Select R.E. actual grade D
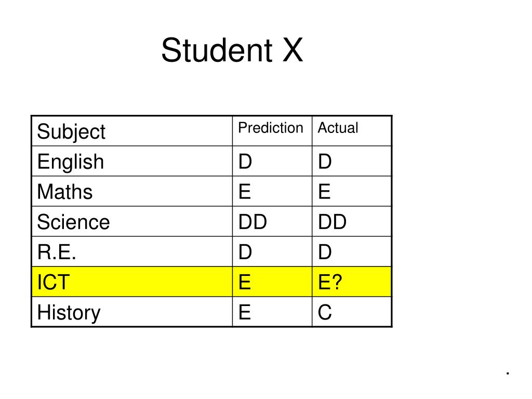Viewport: 532px width, 399px height. pyautogui.click(x=352, y=252)
